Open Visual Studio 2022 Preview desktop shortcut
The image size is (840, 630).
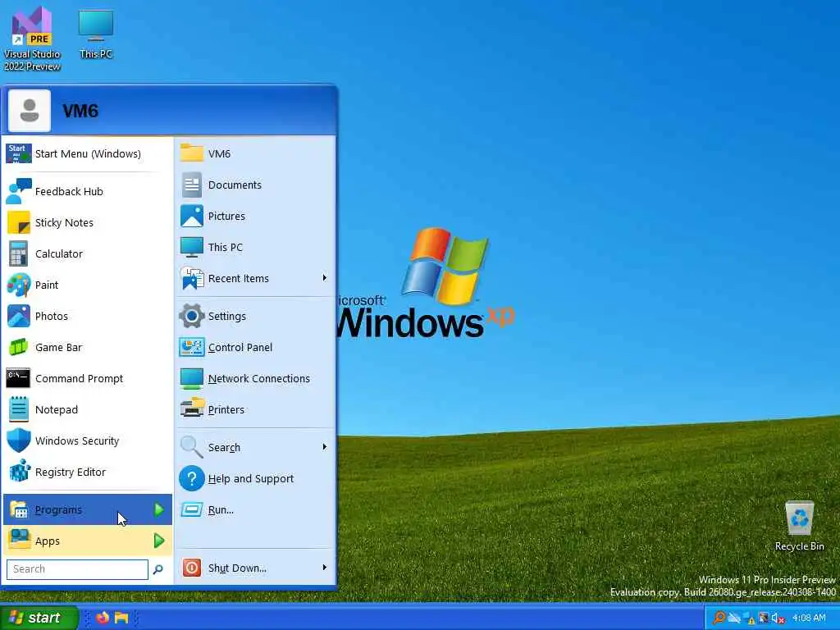[32, 39]
